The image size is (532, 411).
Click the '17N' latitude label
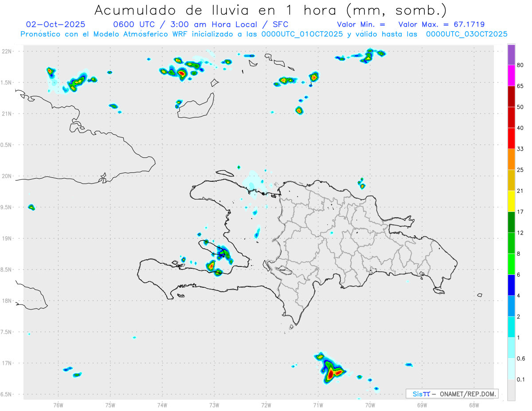pyautogui.click(x=8, y=363)
